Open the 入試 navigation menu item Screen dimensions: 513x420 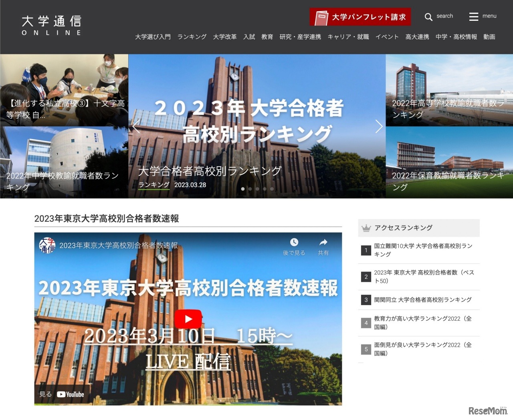tap(249, 36)
